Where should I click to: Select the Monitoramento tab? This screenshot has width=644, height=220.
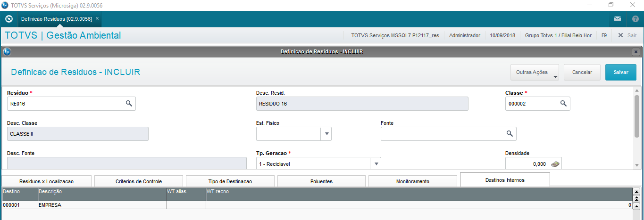pyautogui.click(x=412, y=181)
